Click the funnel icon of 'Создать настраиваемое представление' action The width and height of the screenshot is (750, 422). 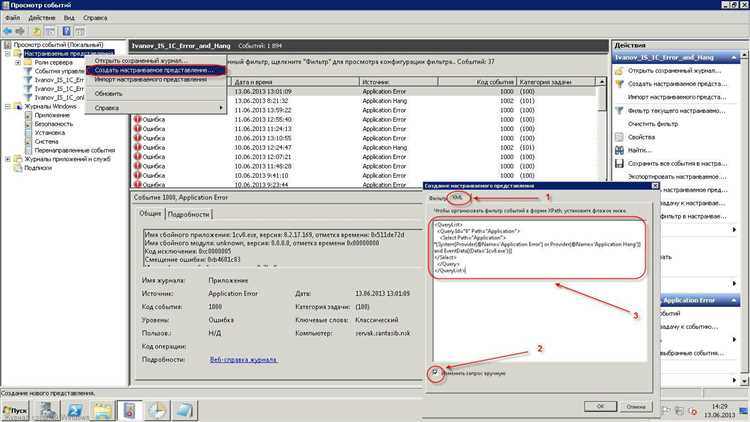coord(619,84)
